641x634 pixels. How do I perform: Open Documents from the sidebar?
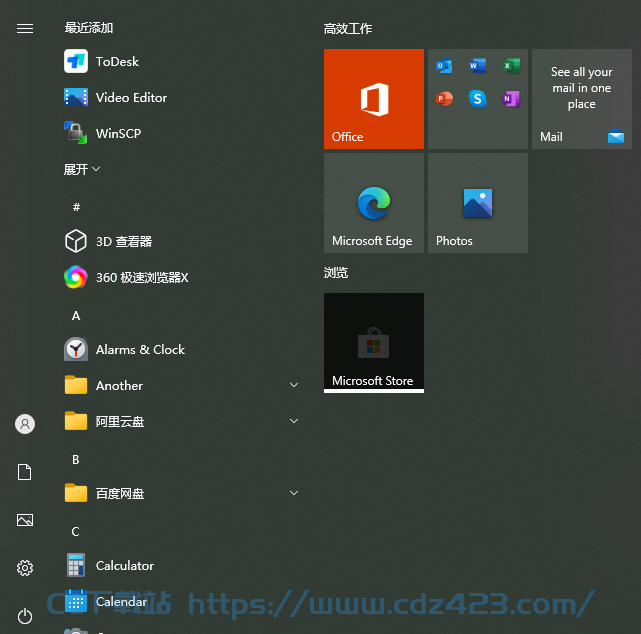(x=25, y=472)
